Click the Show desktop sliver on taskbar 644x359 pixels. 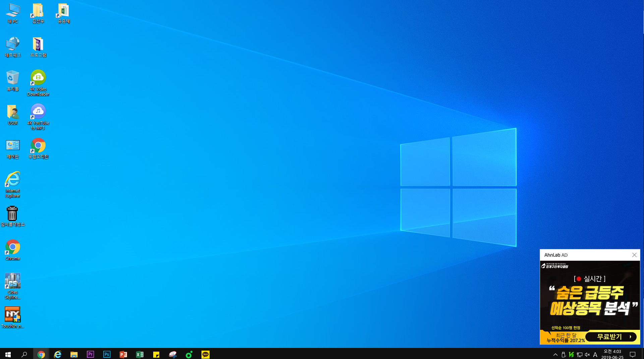(642, 354)
